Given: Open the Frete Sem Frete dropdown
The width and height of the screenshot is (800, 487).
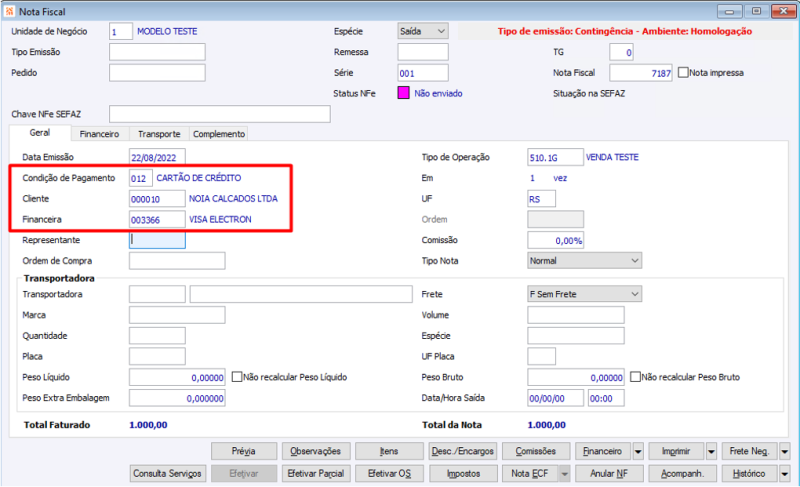Looking at the screenshot, I should pos(584,294).
